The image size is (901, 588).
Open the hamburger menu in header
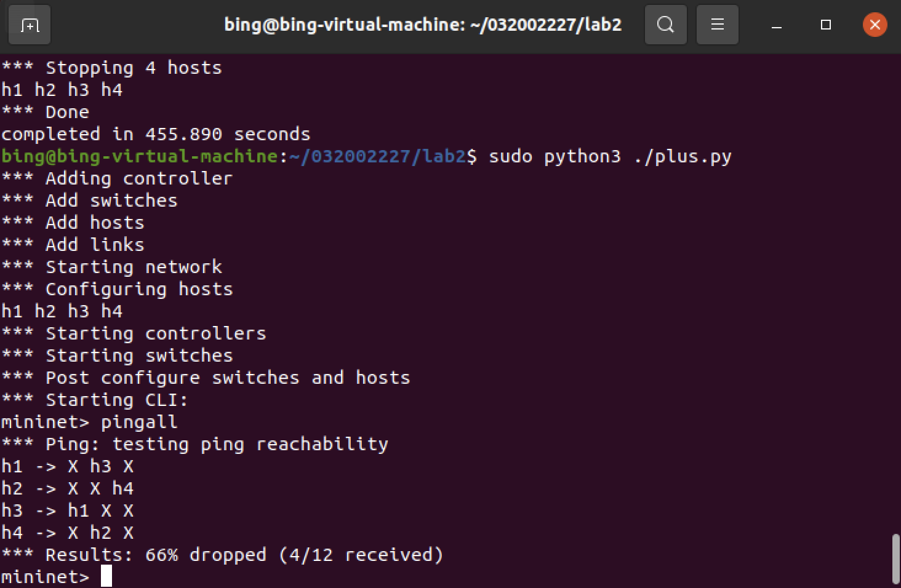pos(717,25)
